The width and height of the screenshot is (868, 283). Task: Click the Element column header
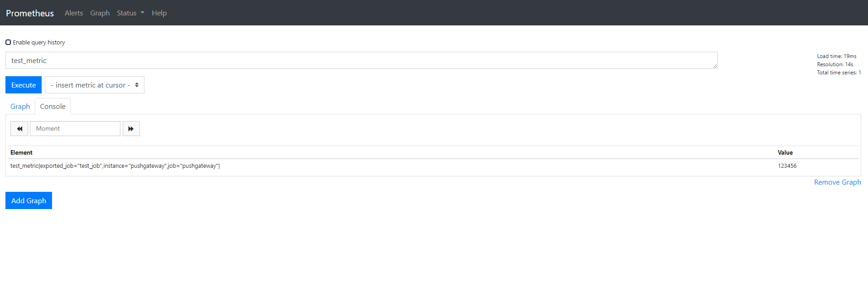pos(21,152)
